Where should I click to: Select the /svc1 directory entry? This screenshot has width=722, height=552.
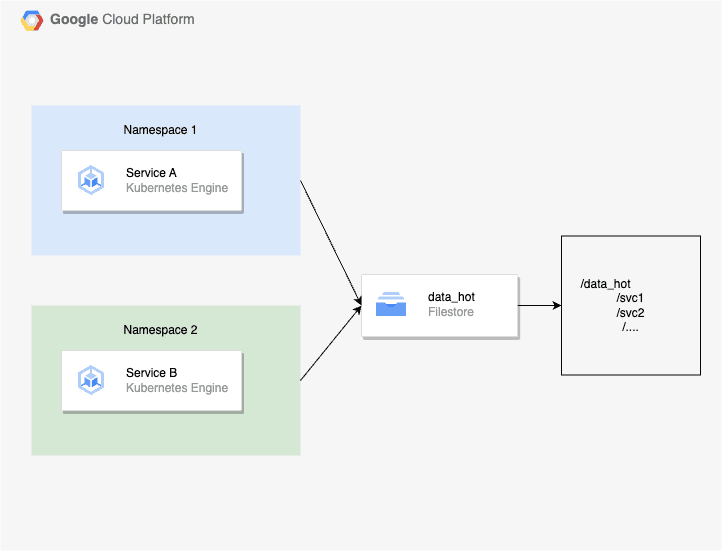[630, 299]
